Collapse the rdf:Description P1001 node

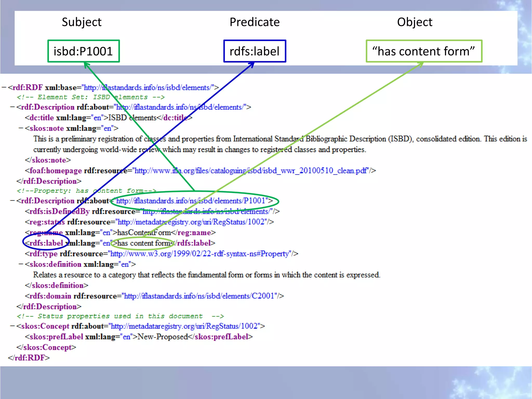pos(12,201)
